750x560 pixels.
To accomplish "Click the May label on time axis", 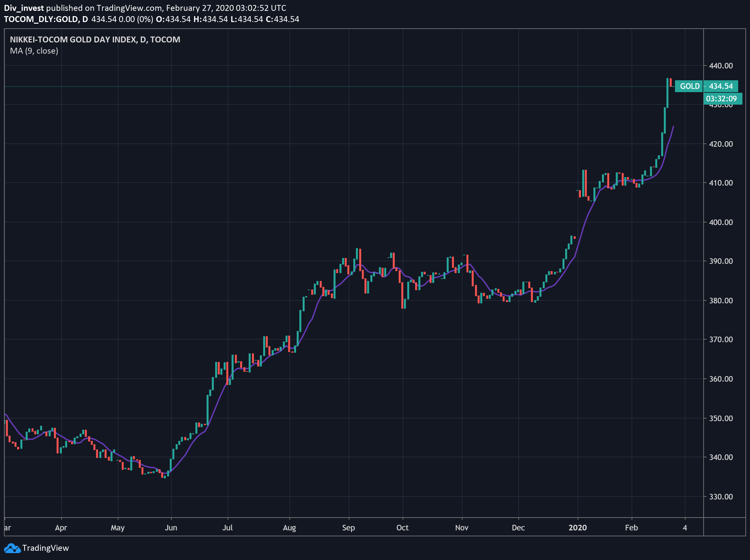I will (118, 528).
